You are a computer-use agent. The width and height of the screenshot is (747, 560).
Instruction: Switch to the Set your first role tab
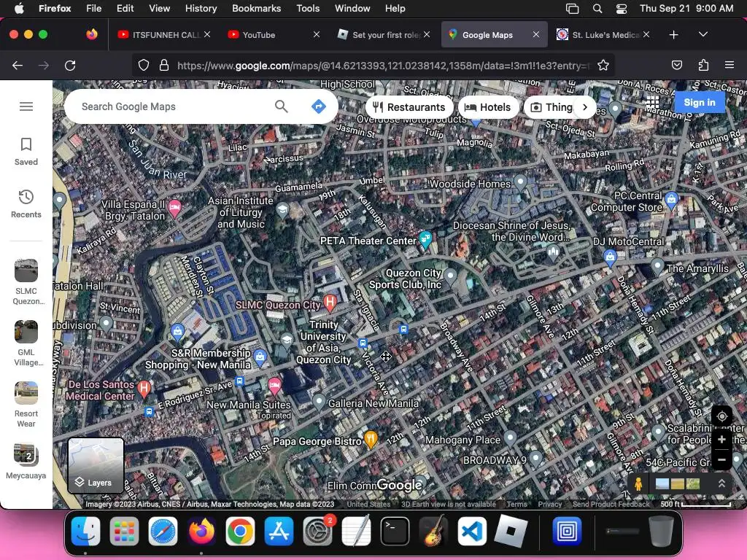coord(384,35)
